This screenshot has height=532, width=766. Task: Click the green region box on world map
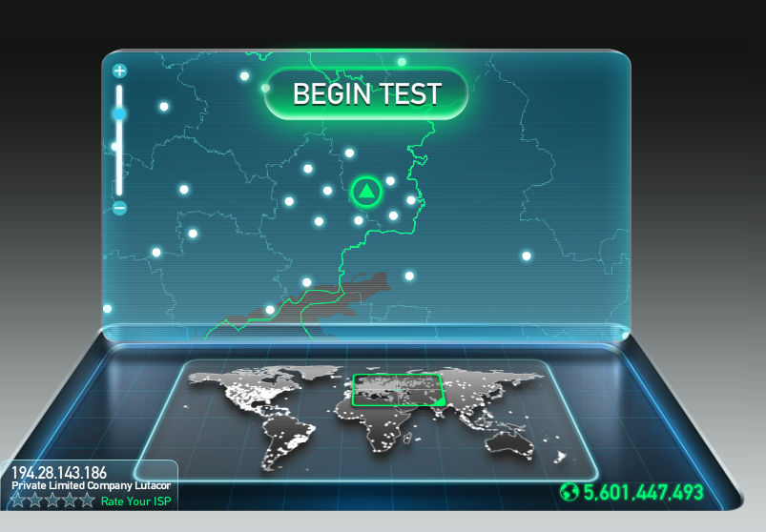click(x=398, y=390)
